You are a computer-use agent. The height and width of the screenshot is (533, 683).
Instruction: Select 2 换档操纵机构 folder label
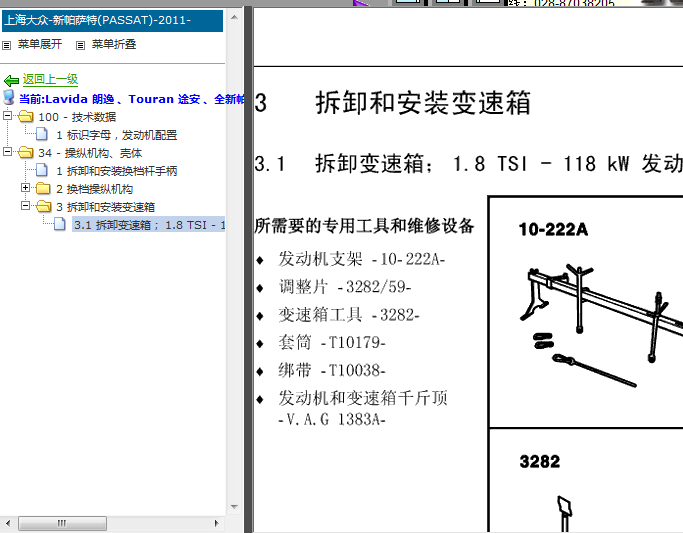[x=95, y=189]
